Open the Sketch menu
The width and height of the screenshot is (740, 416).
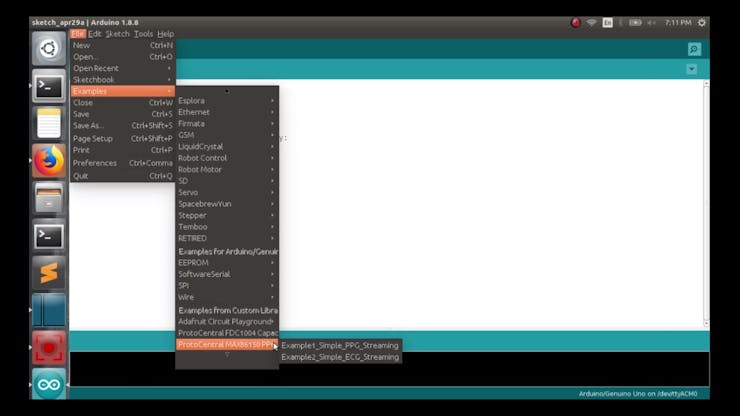(118, 34)
